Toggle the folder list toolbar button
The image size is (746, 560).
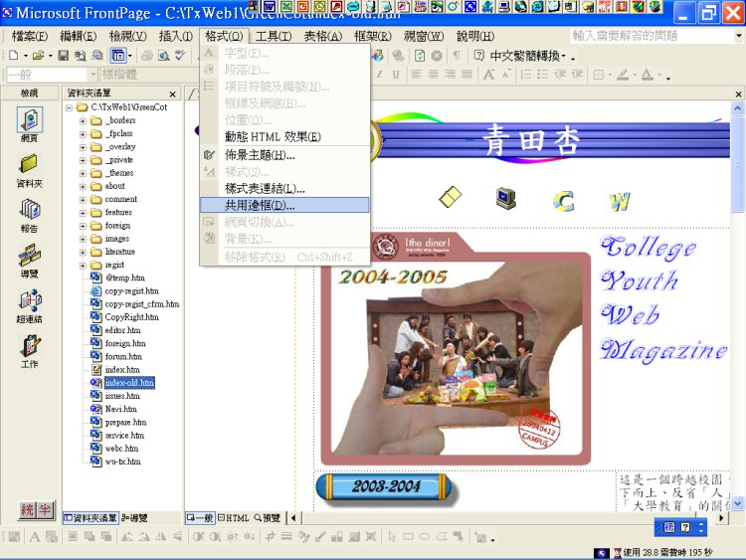(x=118, y=56)
